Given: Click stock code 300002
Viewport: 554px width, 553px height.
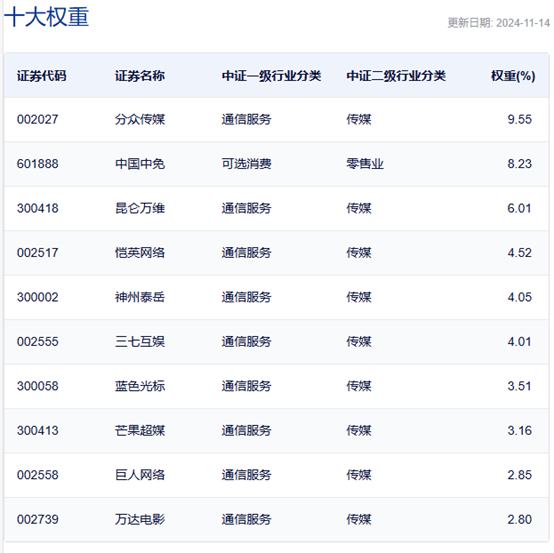Looking at the screenshot, I should coord(37,298).
